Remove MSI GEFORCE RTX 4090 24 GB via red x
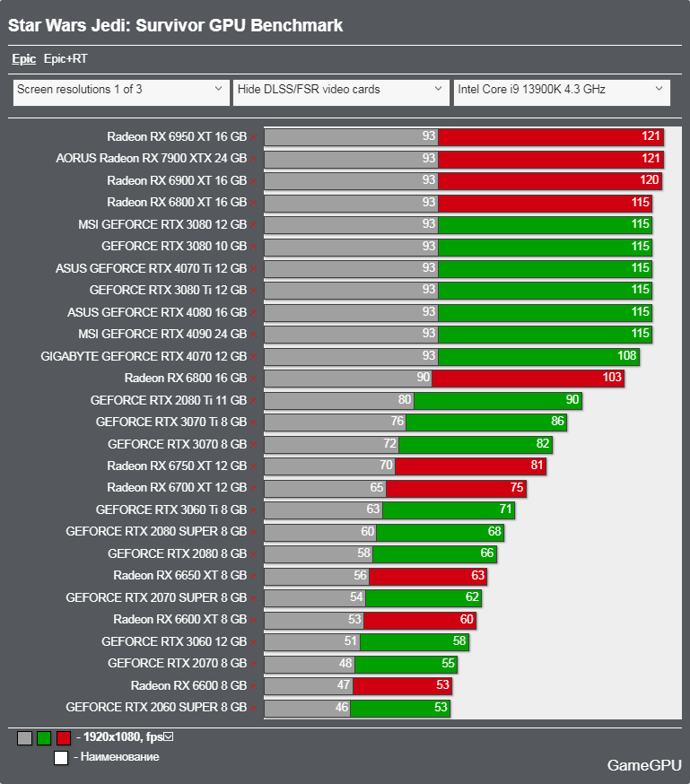Image resolution: width=690 pixels, height=784 pixels. tap(254, 335)
